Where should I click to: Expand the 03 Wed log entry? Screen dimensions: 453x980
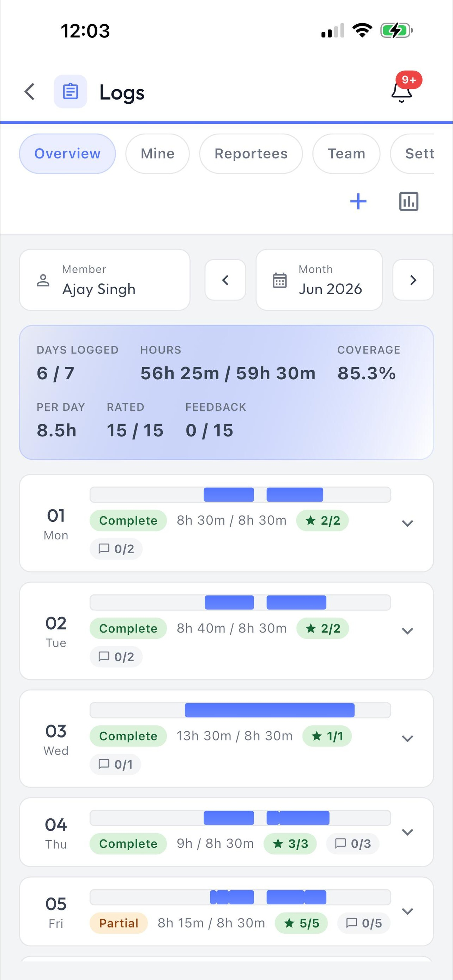[x=407, y=738]
